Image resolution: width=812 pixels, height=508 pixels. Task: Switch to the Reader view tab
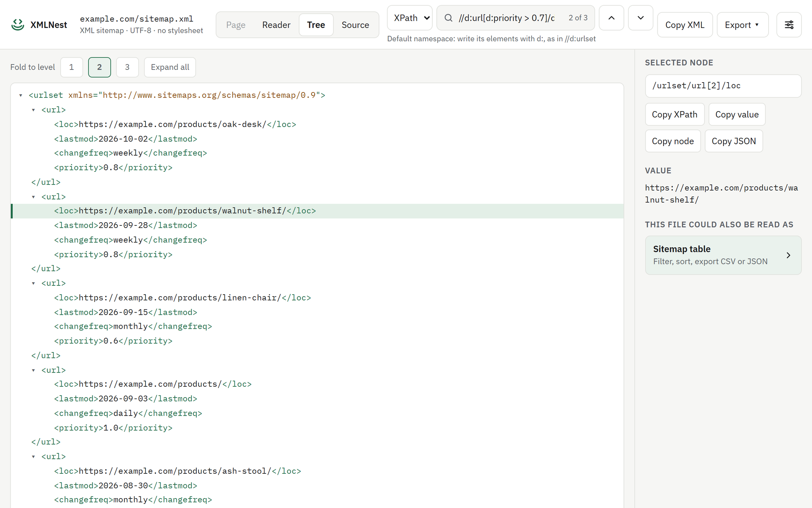pyautogui.click(x=276, y=25)
